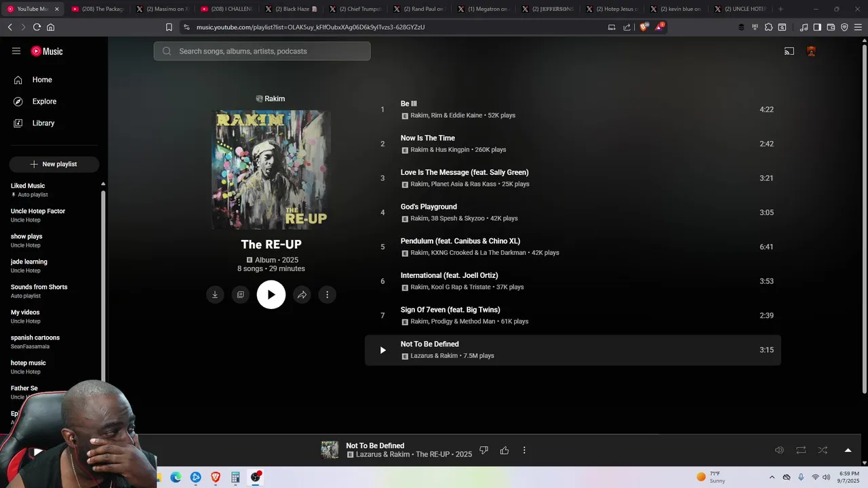Click the YouTube Music logo
868x488 pixels.
point(47,51)
